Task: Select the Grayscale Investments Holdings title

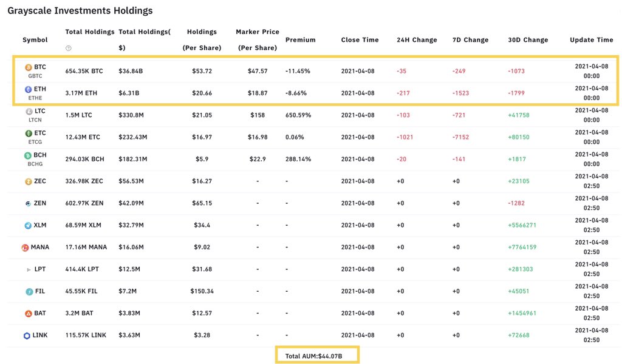Action: click(80, 11)
